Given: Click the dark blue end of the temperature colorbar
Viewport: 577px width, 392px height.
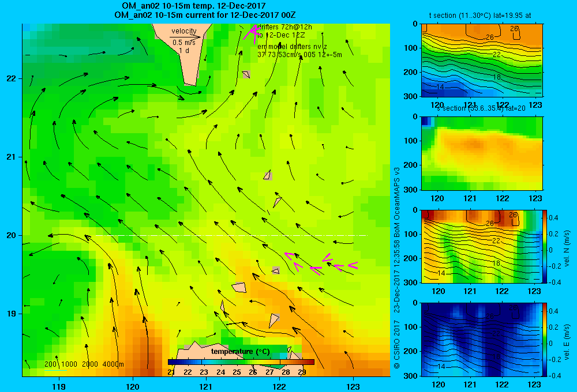Looking at the screenshot, I should tap(171, 362).
